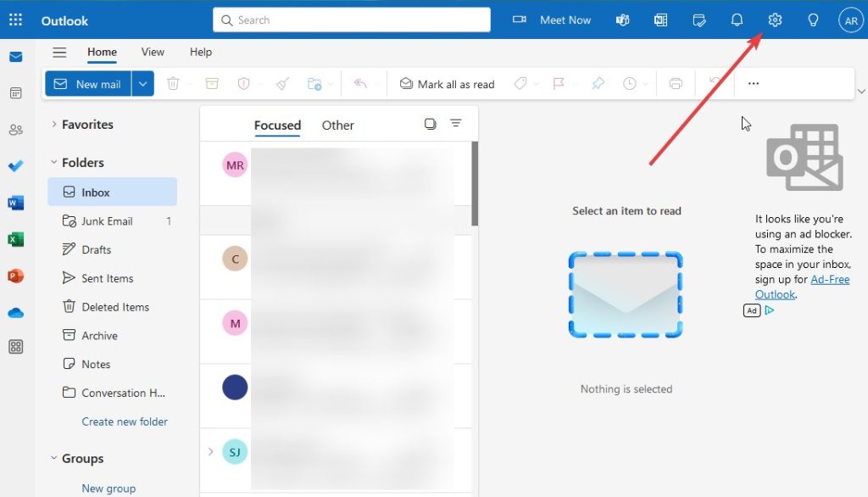Open Microsoft To Do checkmark icon
The image size is (868, 497).
[15, 165]
